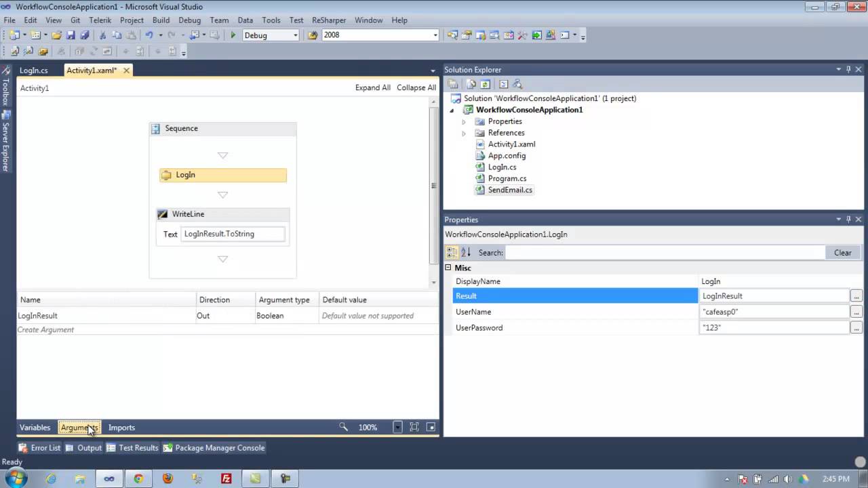Click the ellipsis button for UserPassword
The image size is (868, 488).
click(x=856, y=327)
